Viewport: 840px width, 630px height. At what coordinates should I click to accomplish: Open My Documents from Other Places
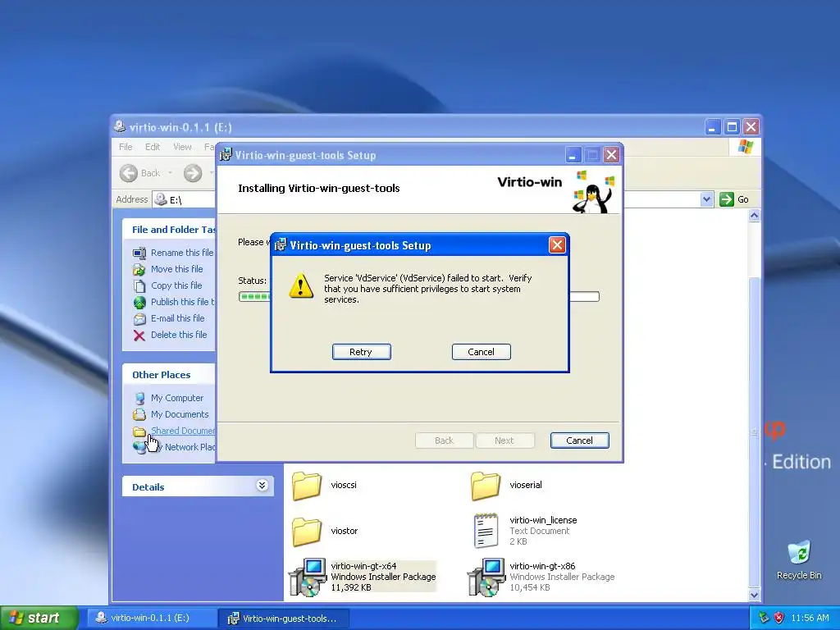pyautogui.click(x=180, y=414)
